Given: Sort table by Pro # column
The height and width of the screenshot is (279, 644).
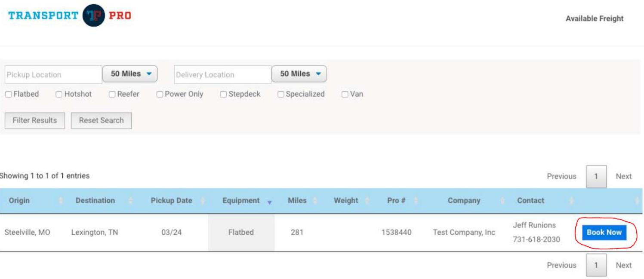Looking at the screenshot, I should pos(397,200).
